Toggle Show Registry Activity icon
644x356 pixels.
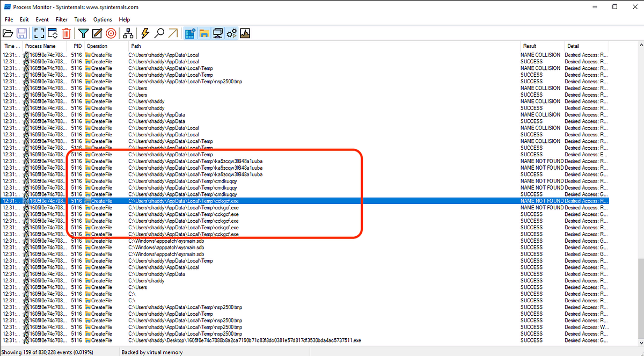pos(190,33)
